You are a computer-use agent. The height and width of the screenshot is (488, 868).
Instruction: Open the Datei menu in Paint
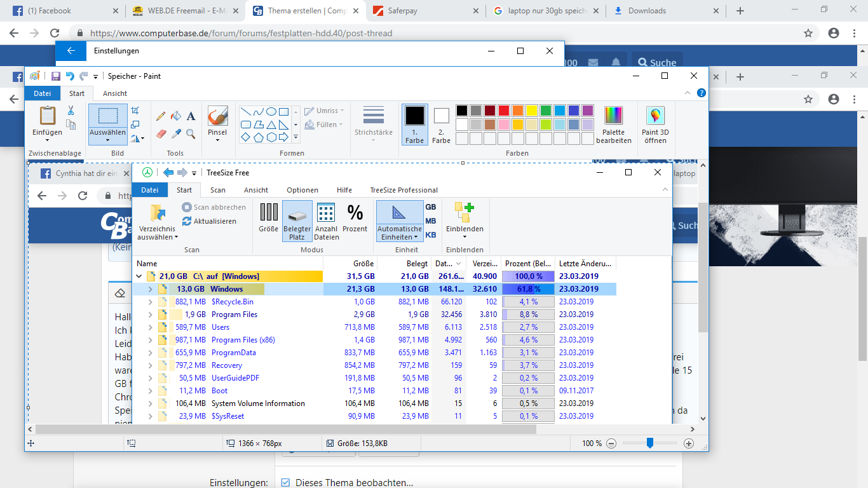[43, 93]
